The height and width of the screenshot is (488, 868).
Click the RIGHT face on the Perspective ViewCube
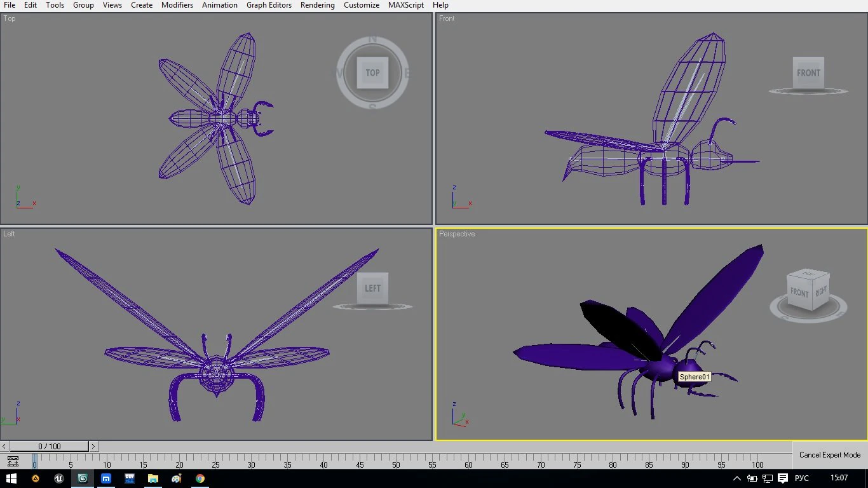822,292
